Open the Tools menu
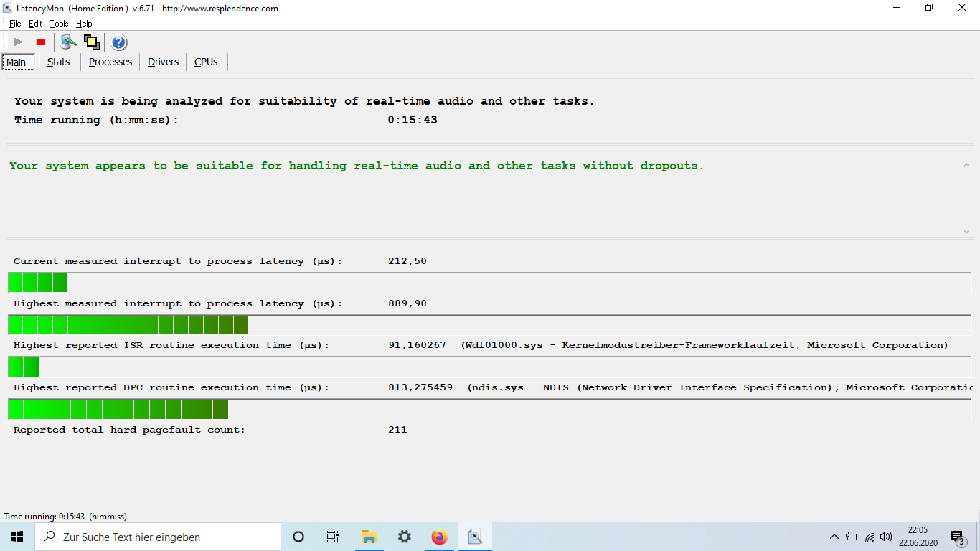This screenshot has width=980, height=551. [x=59, y=24]
